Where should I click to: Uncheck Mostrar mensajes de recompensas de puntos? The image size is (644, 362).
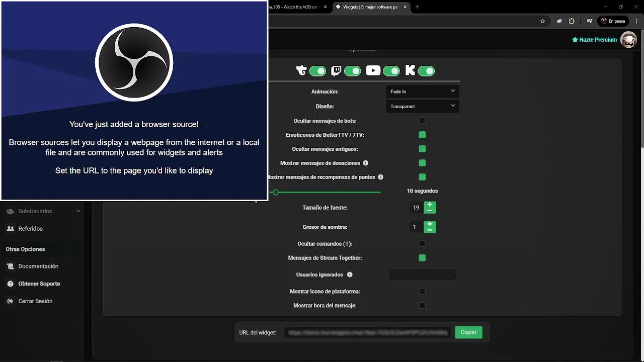coord(422,177)
